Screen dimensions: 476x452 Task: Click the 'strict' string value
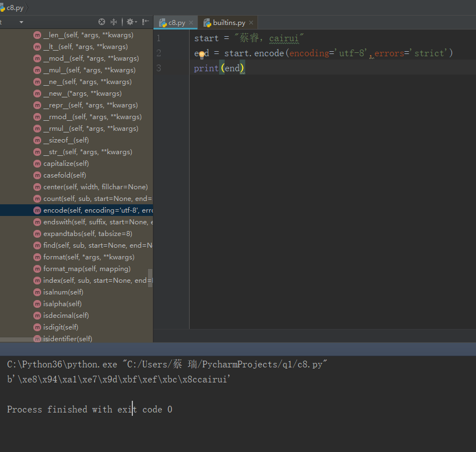(429, 53)
